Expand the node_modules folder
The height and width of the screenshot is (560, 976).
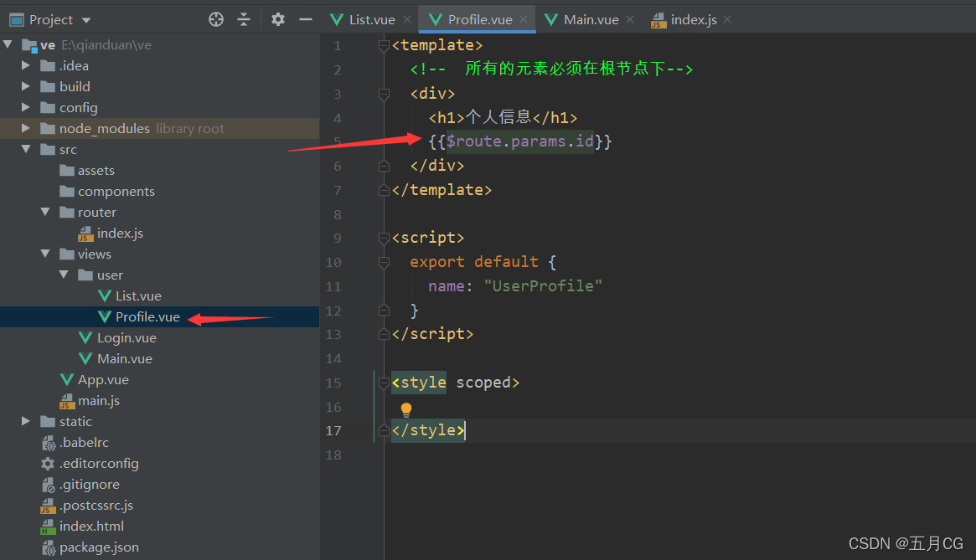(25, 128)
